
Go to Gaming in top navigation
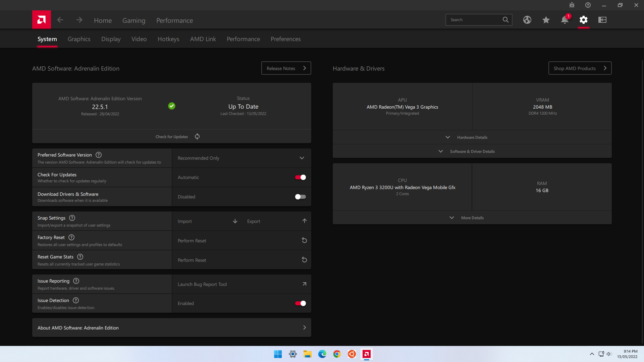(x=134, y=20)
